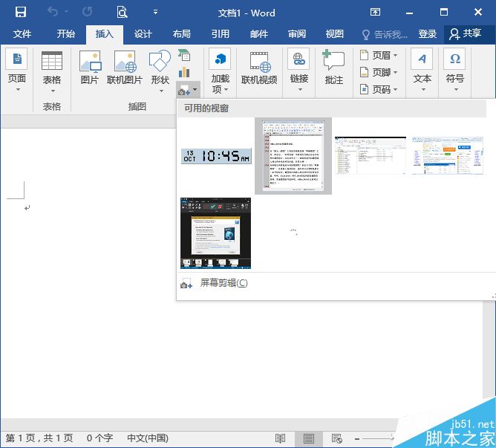Open the References (引用) ribbon tab

[220, 34]
